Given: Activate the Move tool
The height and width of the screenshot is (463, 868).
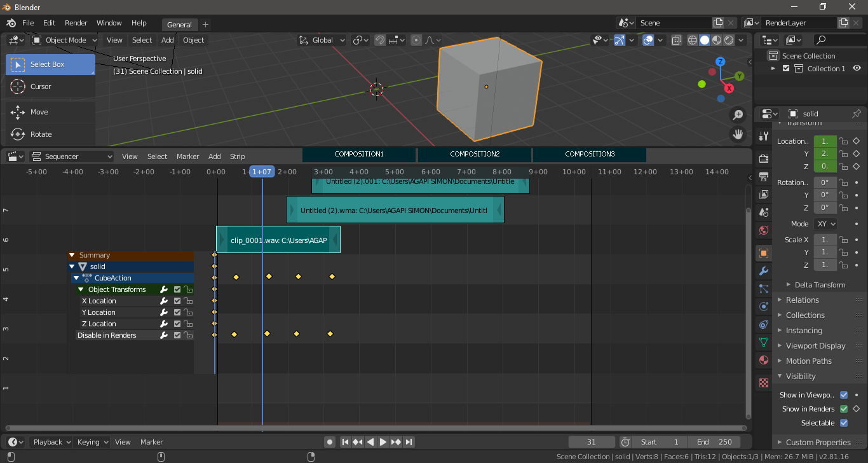Looking at the screenshot, I should [x=51, y=112].
